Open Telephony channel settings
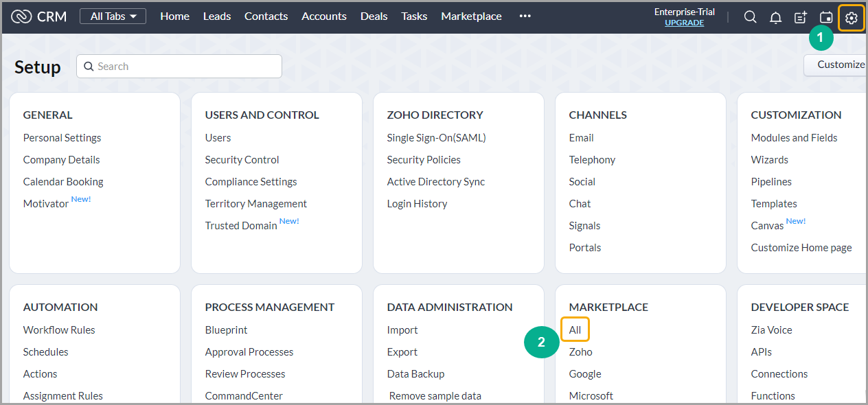Screen dimensions: 868x405 point(592,160)
